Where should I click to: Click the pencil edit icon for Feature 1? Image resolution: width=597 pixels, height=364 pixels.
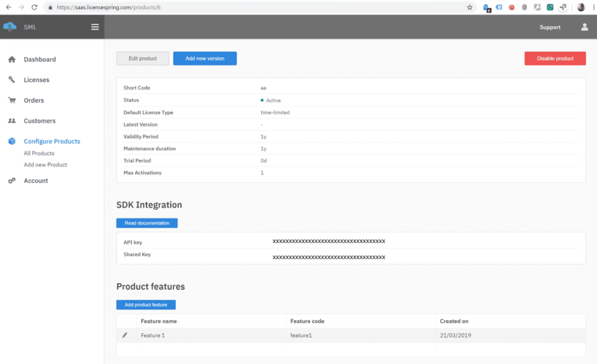point(125,335)
